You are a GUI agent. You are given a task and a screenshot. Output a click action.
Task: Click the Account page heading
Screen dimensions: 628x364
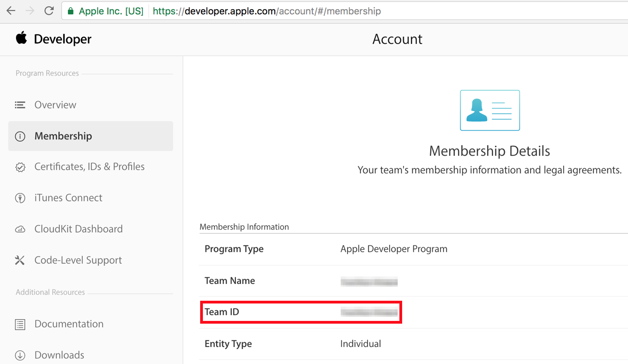pos(398,39)
